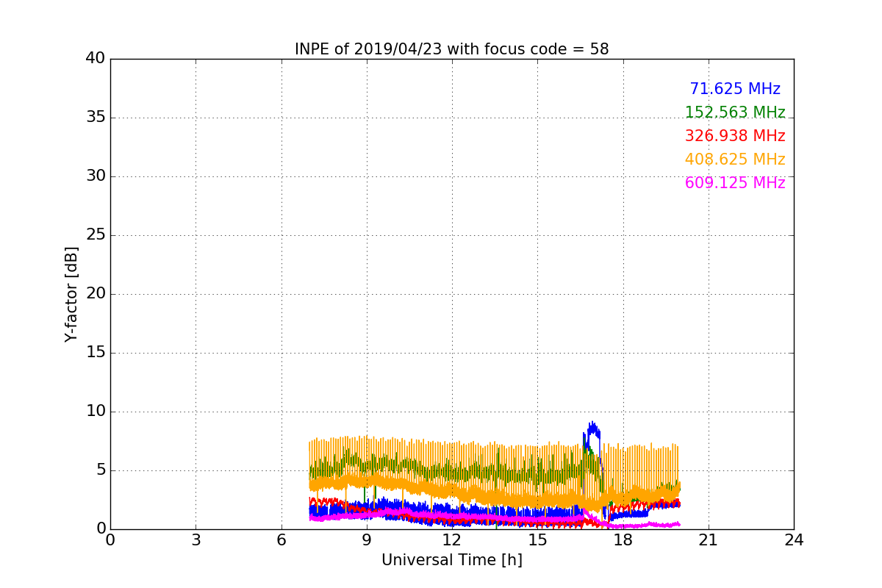
Task: Select the 71.625 MHz legend label
Action: click(735, 89)
